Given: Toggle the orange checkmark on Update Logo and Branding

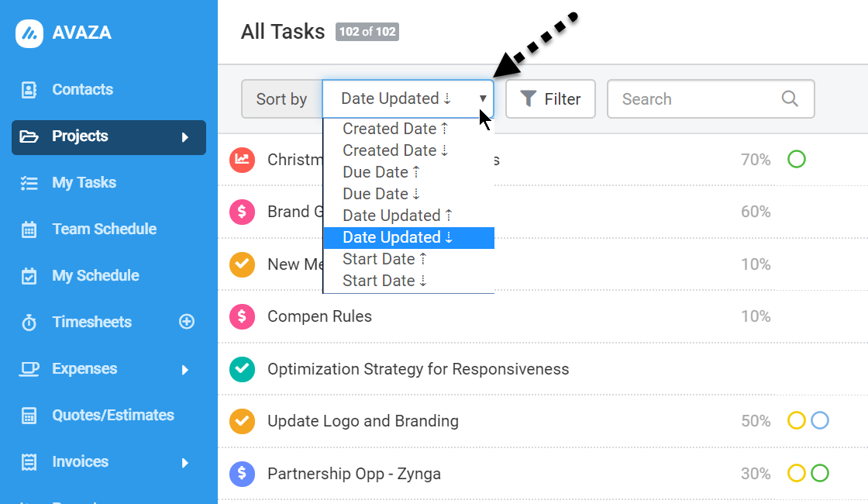Looking at the screenshot, I should [x=242, y=422].
